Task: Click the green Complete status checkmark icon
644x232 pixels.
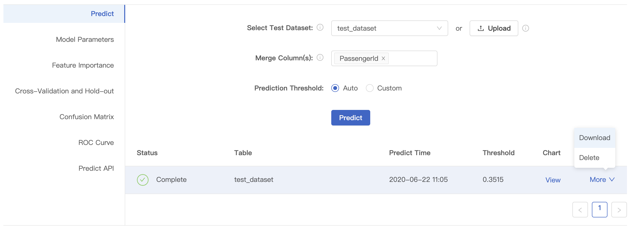Action: click(142, 180)
